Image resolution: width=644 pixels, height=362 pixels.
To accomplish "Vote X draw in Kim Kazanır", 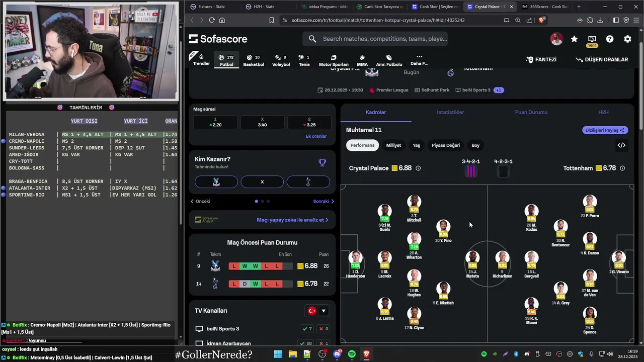I will coord(262,182).
